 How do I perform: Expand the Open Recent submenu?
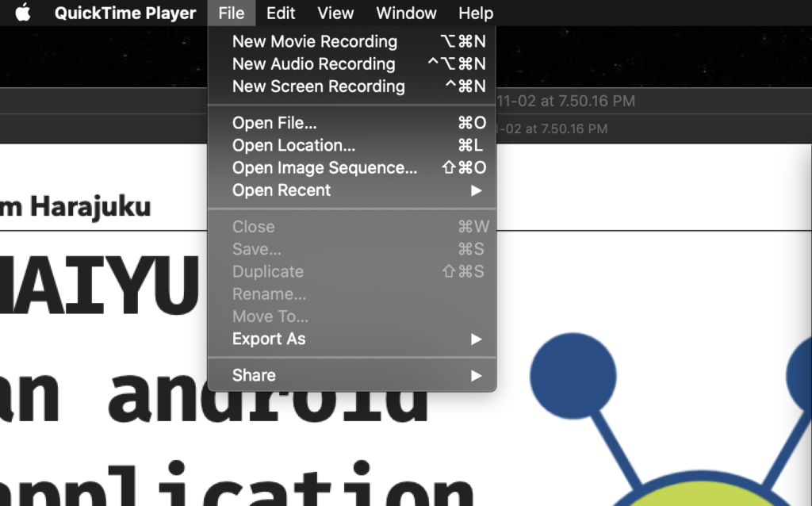352,190
